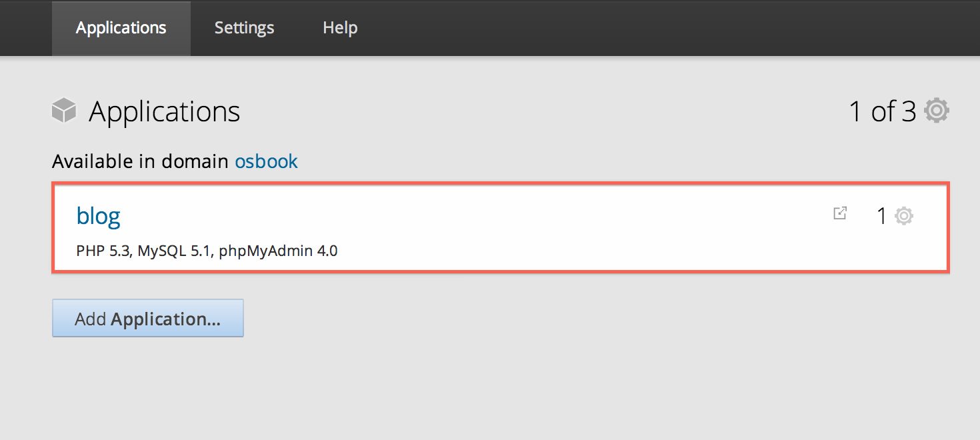Screen dimensions: 980x440
Task: Click the cube icon beside Applications heading
Action: click(x=64, y=111)
